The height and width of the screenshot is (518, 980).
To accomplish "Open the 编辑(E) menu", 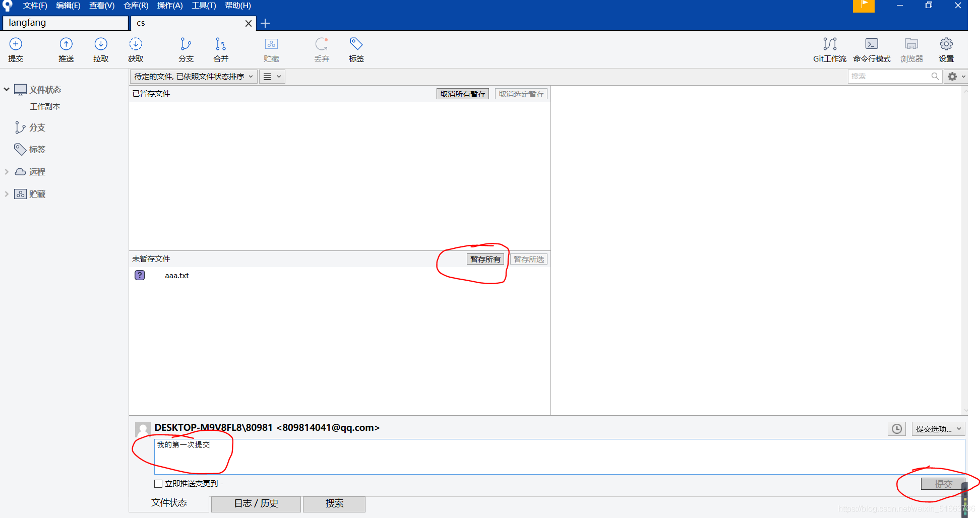I will click(x=68, y=6).
